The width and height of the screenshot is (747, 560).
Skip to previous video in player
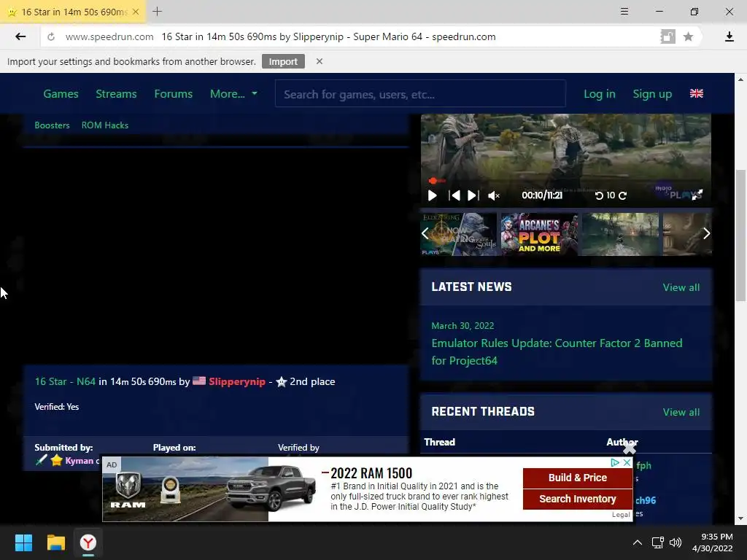454,195
